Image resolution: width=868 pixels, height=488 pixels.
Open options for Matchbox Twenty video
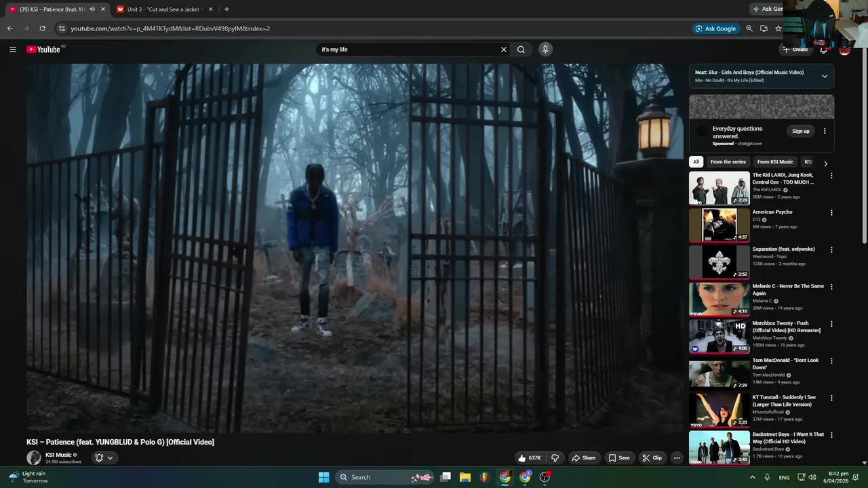tap(831, 324)
